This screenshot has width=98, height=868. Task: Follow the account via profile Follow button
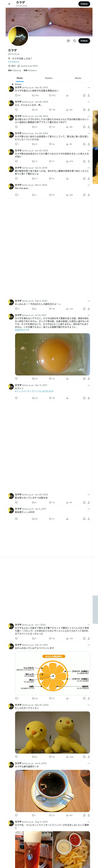point(84,41)
